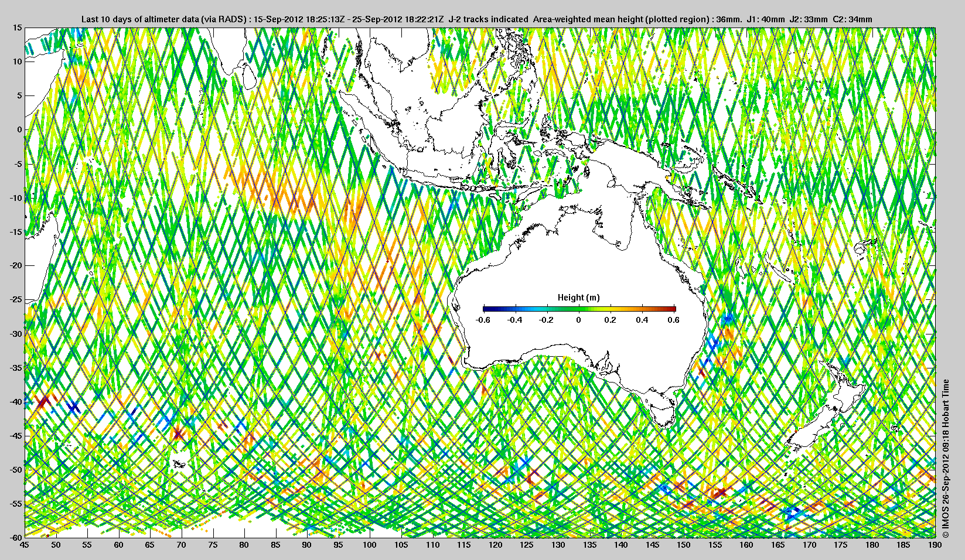Click the 'Height (m)' colorbar label

pos(578,298)
